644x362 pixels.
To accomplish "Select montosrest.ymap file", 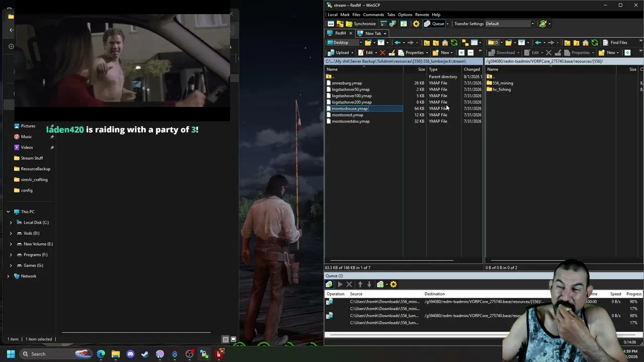I will click(347, 115).
